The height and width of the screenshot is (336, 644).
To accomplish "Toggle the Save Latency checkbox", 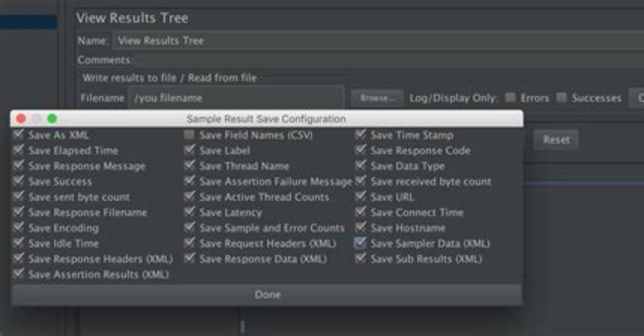I will coord(189,212).
